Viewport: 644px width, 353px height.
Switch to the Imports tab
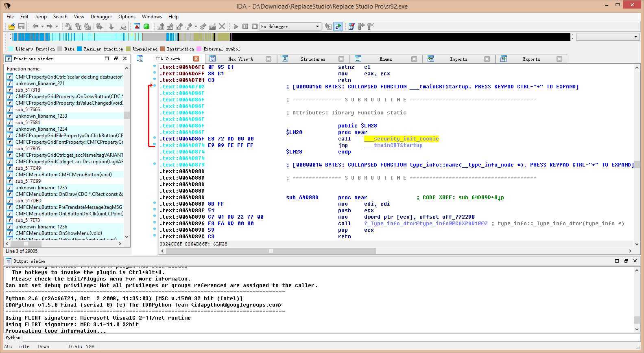tap(458, 59)
